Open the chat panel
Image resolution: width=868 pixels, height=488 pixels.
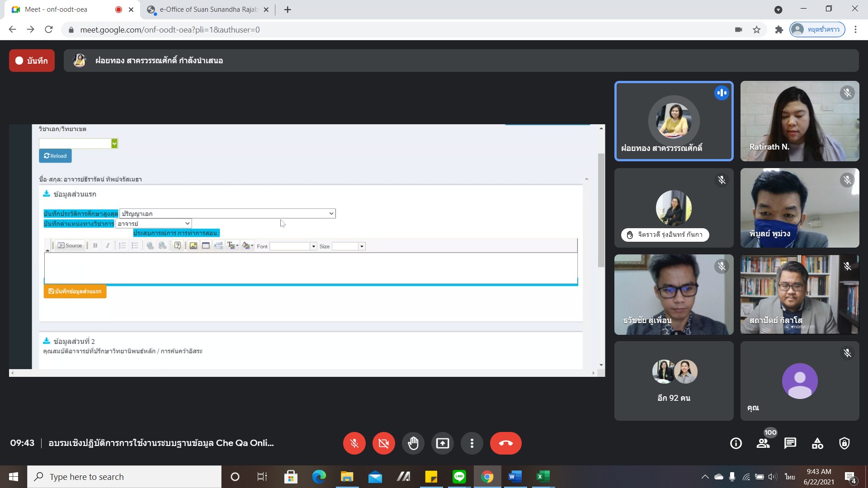pyautogui.click(x=790, y=443)
